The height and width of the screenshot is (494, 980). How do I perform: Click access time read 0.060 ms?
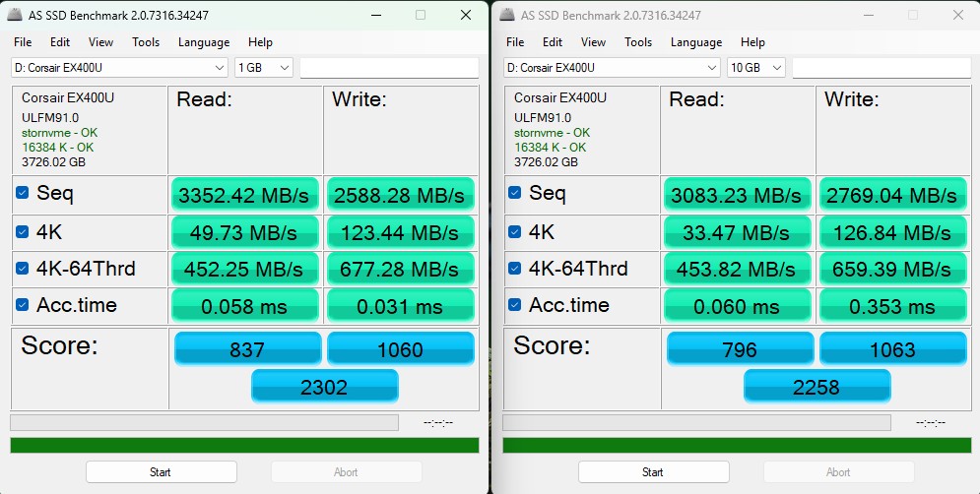(x=738, y=305)
